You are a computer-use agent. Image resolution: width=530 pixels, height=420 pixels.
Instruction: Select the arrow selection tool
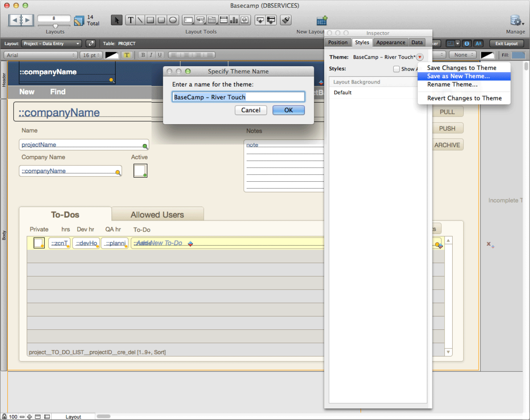click(117, 20)
